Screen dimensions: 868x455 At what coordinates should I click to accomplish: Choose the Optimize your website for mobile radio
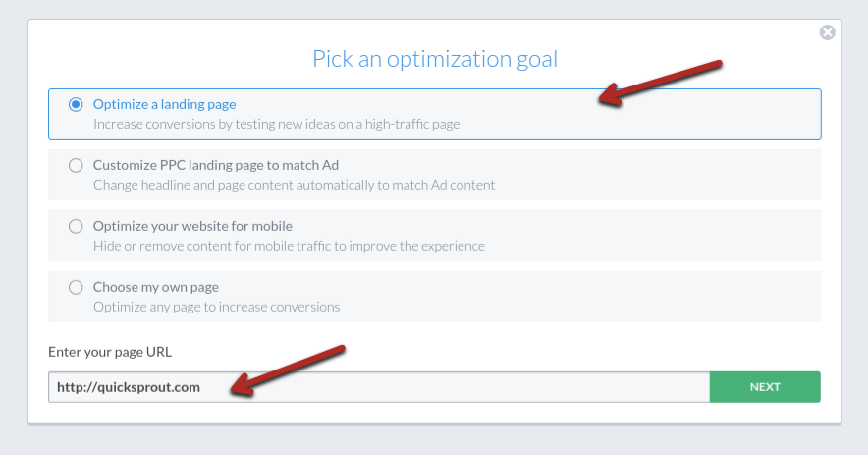(x=76, y=226)
